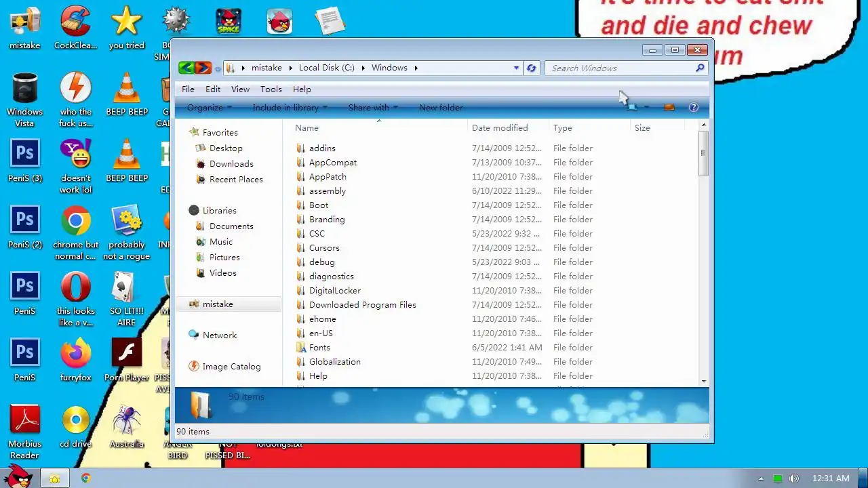Image resolution: width=868 pixels, height=488 pixels.
Task: Open Morbius Reader PDF icon
Action: (25, 432)
